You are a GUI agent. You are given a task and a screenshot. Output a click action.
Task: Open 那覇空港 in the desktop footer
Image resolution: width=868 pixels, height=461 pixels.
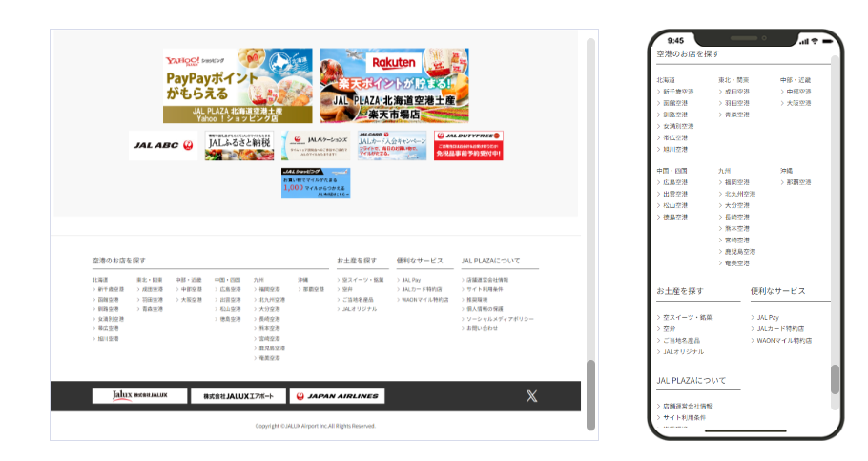point(313,289)
